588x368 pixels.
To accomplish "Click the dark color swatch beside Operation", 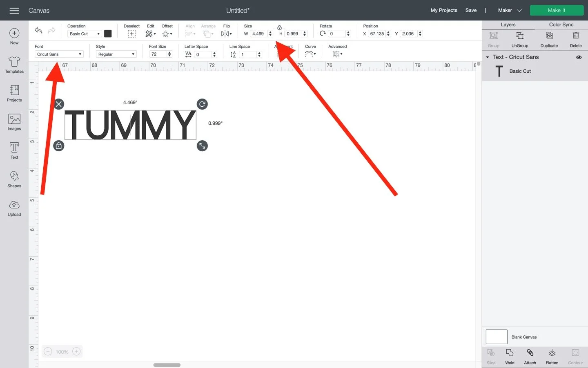I will 108,34.
